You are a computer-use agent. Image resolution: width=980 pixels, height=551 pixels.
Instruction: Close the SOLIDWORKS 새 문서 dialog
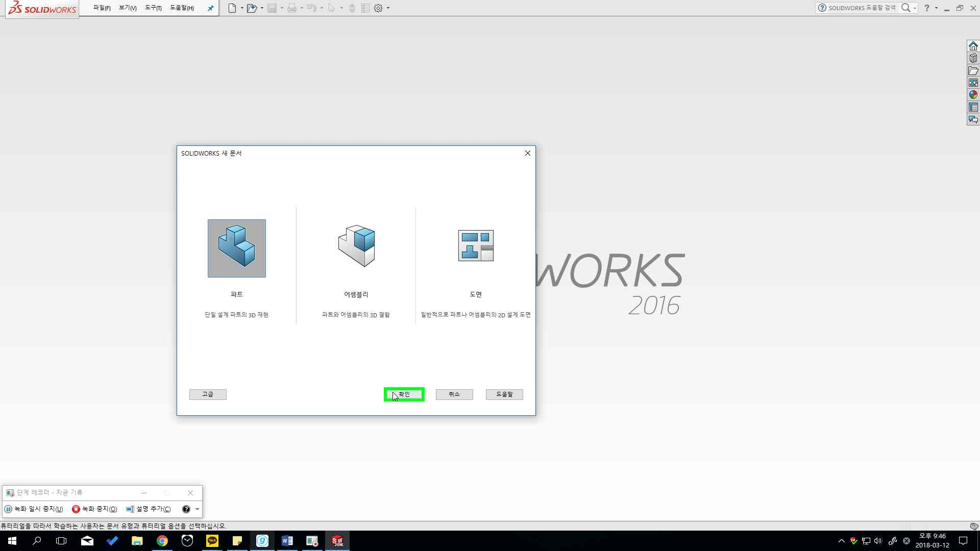click(x=528, y=153)
